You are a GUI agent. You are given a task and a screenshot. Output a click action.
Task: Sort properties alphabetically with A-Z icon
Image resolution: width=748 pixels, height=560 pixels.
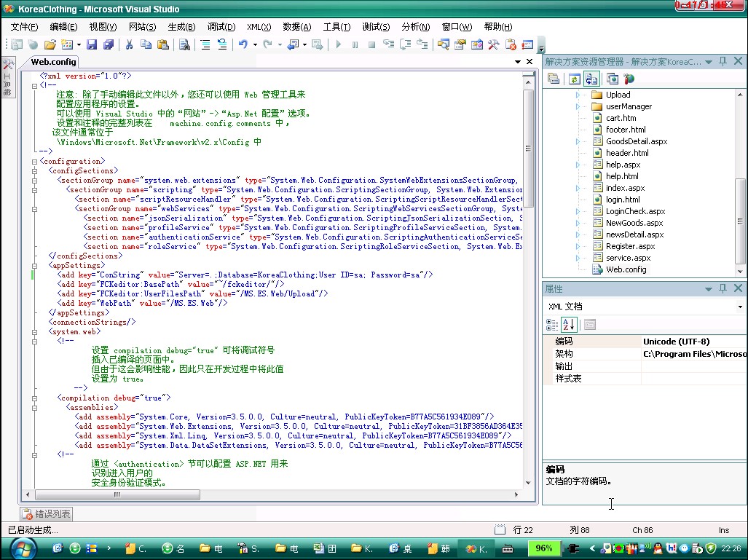(x=569, y=325)
